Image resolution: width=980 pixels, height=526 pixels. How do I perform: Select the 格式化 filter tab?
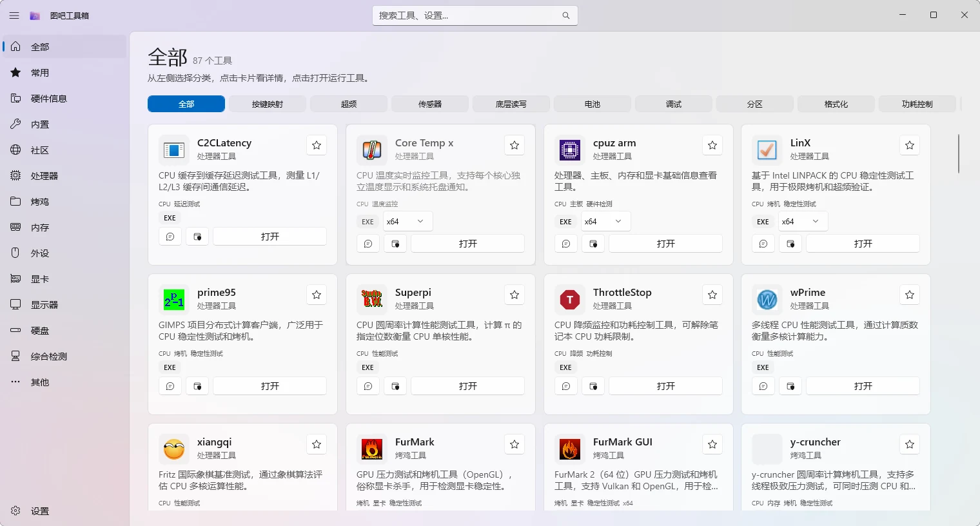(x=836, y=104)
